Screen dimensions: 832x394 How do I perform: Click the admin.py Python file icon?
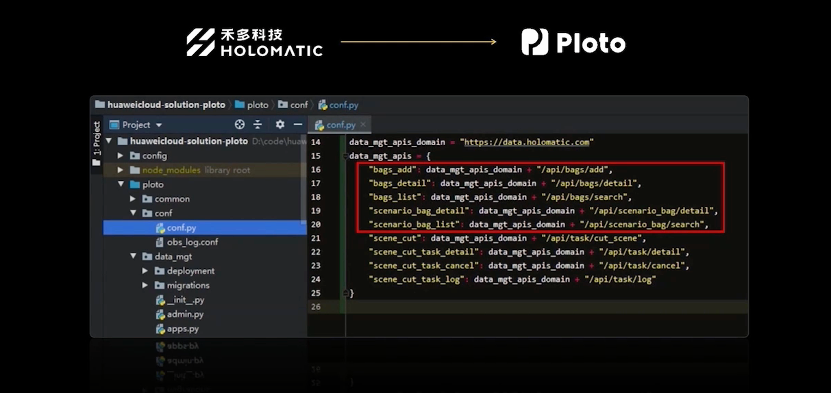pyautogui.click(x=160, y=314)
